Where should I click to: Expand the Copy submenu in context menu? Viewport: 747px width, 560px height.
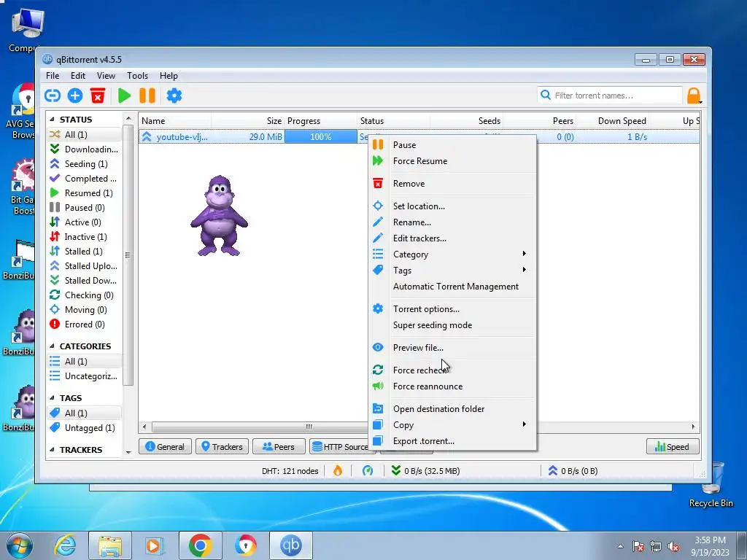452,425
